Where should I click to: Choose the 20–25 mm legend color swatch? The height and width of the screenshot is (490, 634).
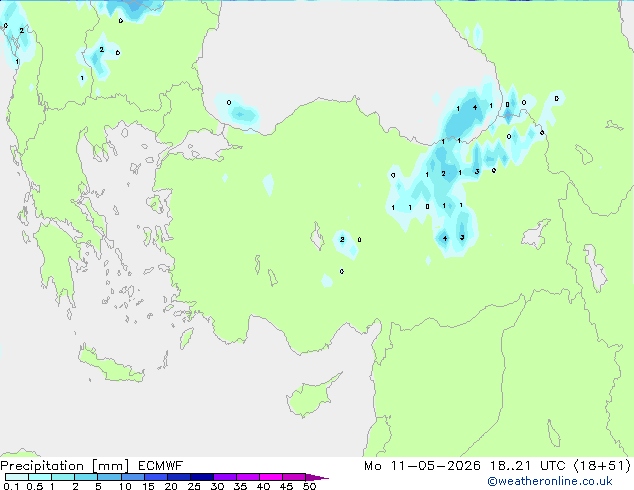(x=178, y=477)
